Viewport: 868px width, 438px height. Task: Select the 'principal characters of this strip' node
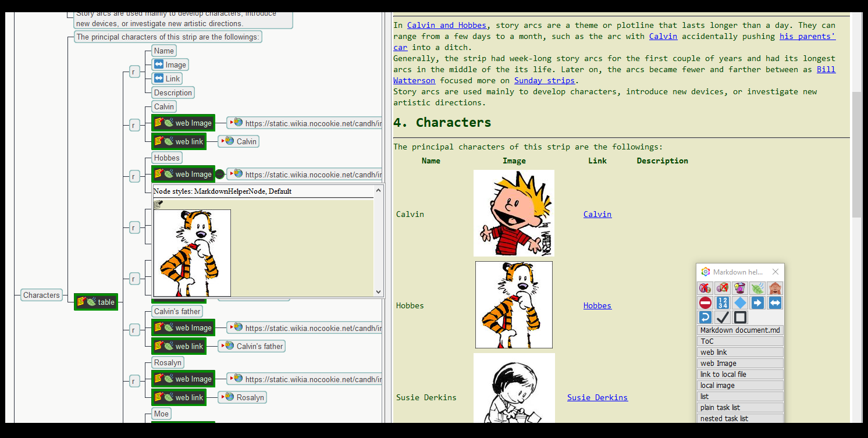(x=168, y=37)
